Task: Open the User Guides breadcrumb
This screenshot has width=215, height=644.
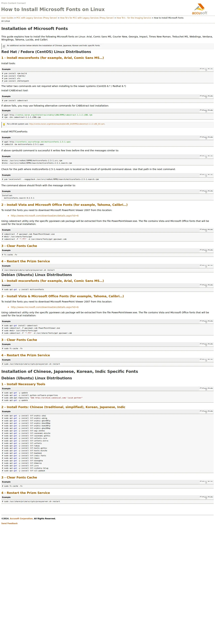Action: tap(7, 18)
